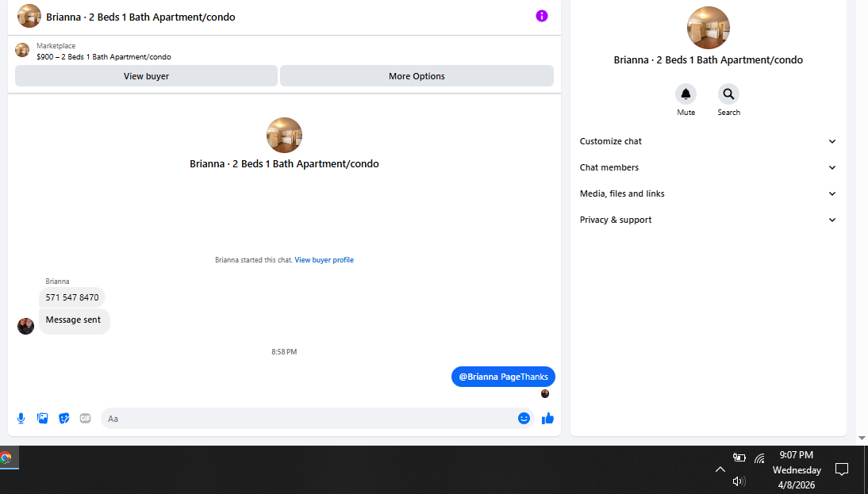Open the View buyer profile link
The width and height of the screenshot is (868, 494).
[x=324, y=259]
